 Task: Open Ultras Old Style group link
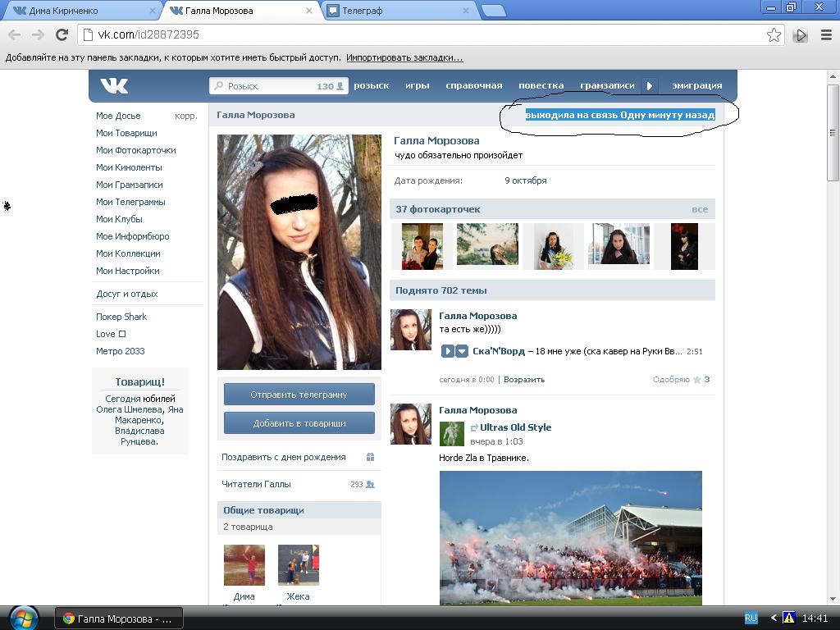click(x=515, y=427)
